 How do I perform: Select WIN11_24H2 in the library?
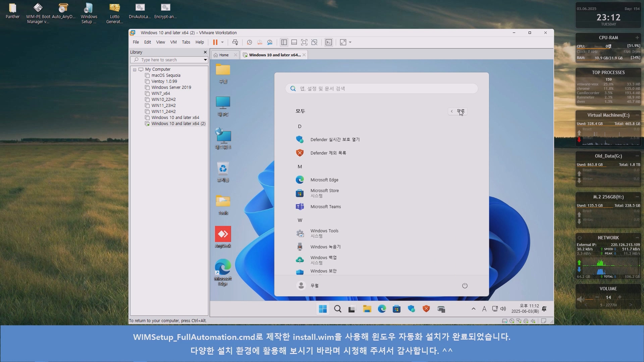tap(163, 112)
